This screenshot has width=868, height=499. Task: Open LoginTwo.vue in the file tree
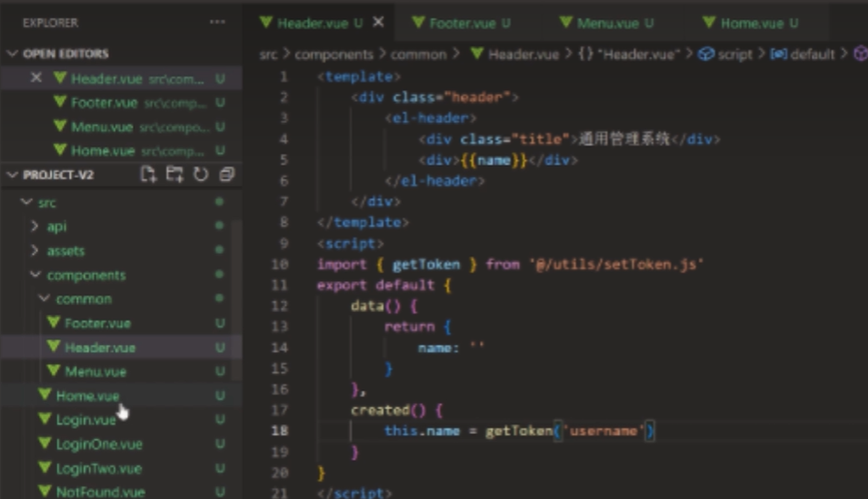coord(121,468)
